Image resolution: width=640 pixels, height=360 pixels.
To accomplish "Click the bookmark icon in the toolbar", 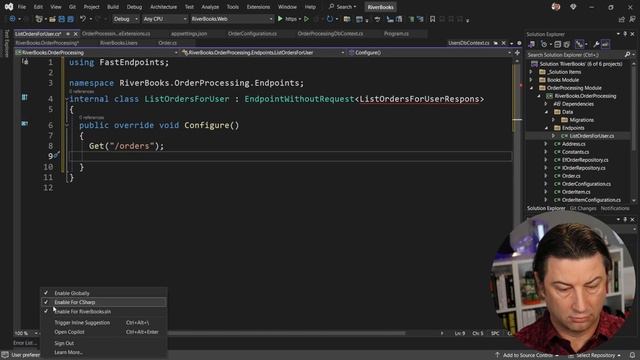I will click(x=432, y=19).
